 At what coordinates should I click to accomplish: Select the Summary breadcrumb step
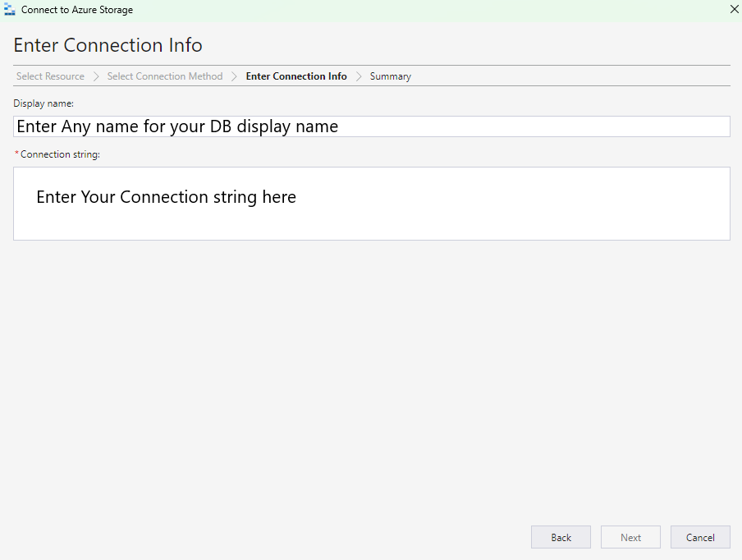tap(391, 76)
